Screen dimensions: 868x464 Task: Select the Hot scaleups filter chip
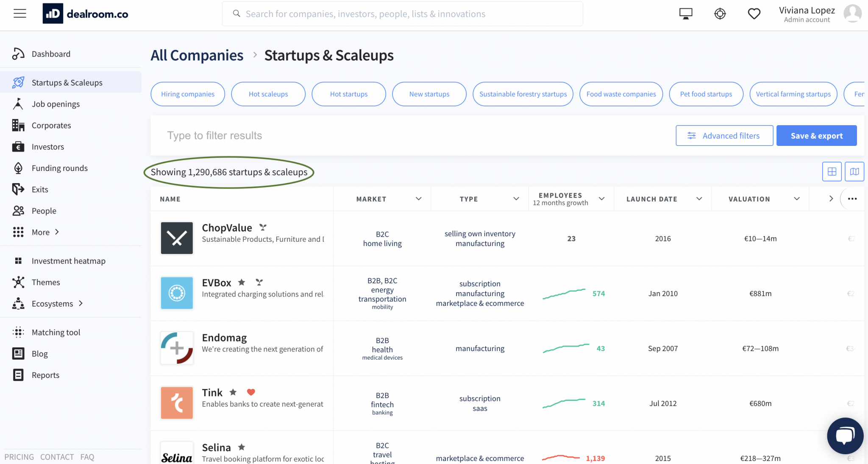[x=268, y=94]
